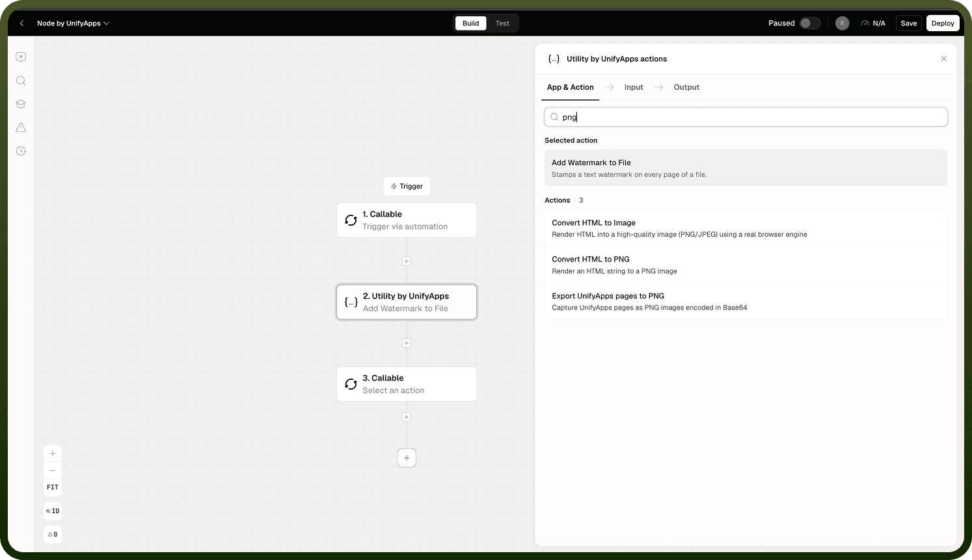Add step between Callable and Utility nodes

(x=407, y=261)
